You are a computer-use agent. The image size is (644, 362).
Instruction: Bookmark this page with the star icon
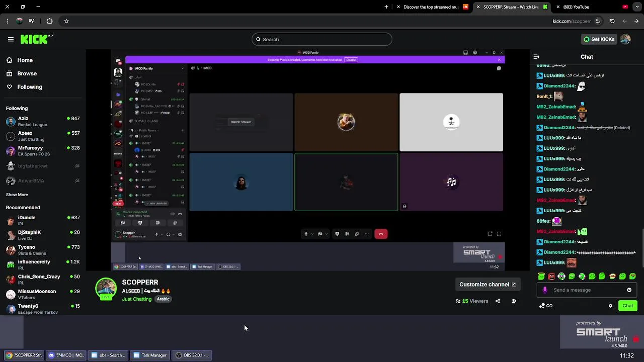pos(66,21)
